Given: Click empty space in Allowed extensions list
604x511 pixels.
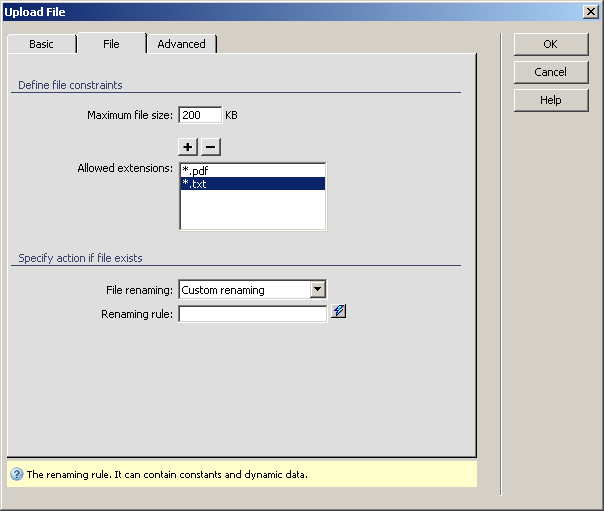Looking at the screenshot, I should (x=252, y=211).
